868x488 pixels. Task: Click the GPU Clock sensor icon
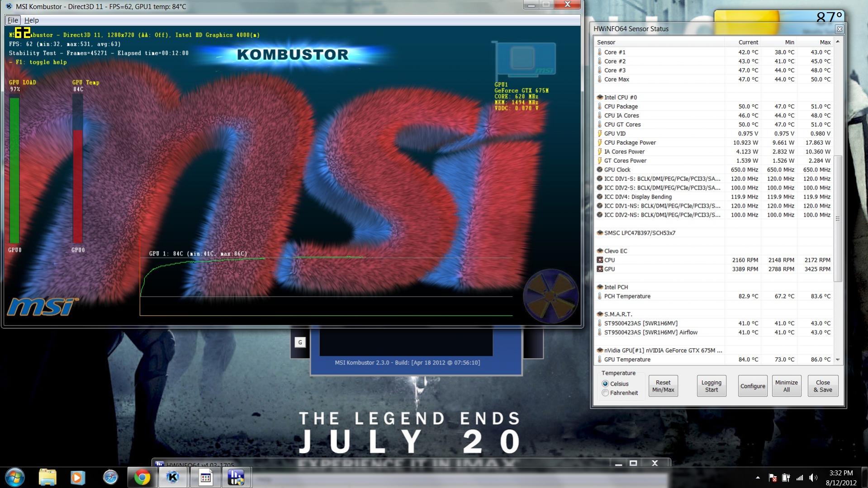click(600, 170)
